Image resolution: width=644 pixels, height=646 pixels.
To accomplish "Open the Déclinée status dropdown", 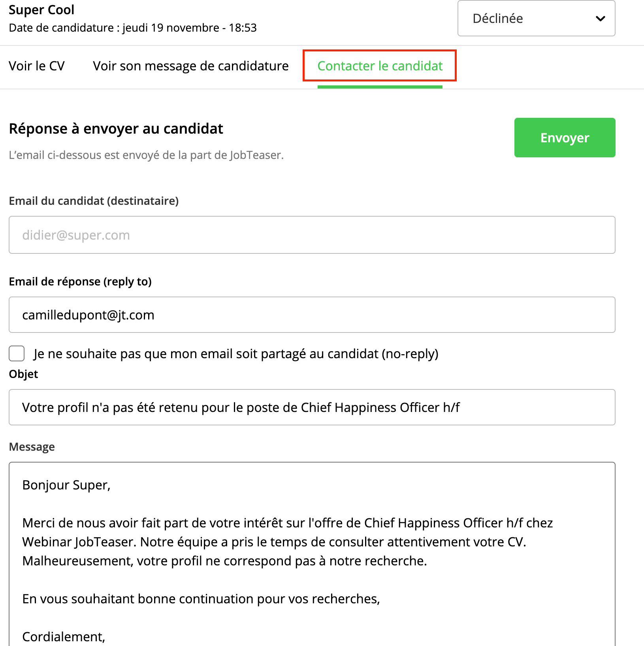I will (536, 18).
